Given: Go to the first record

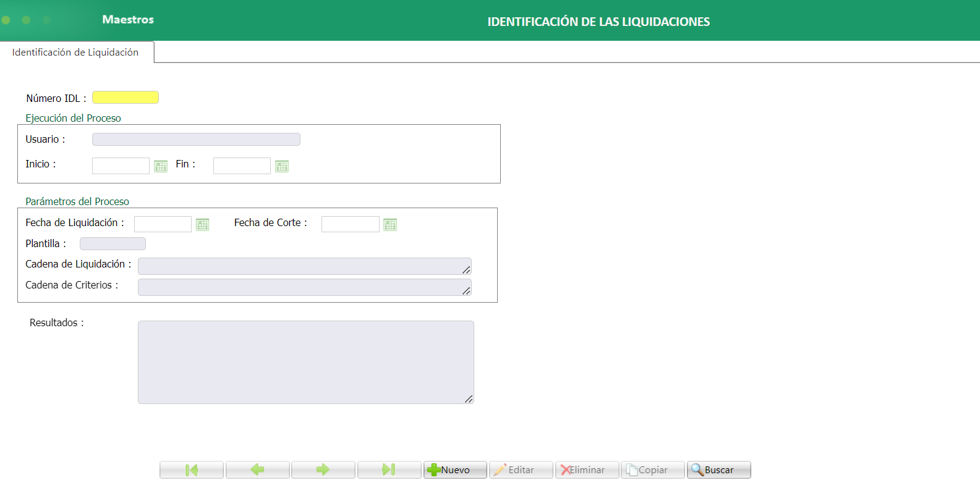Looking at the screenshot, I should point(192,469).
